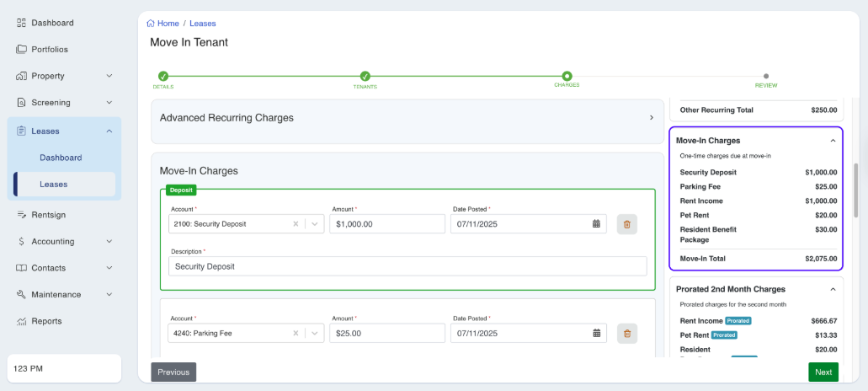Open the Security Deposit account dropdown arrow

pos(314,224)
